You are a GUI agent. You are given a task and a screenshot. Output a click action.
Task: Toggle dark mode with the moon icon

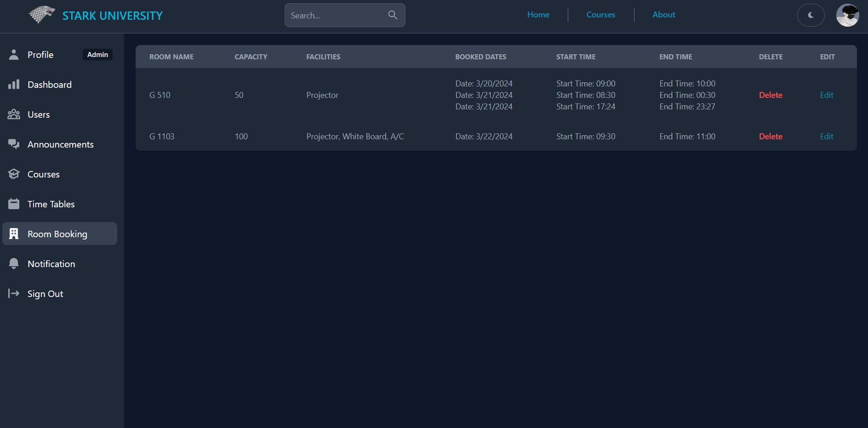pos(811,15)
